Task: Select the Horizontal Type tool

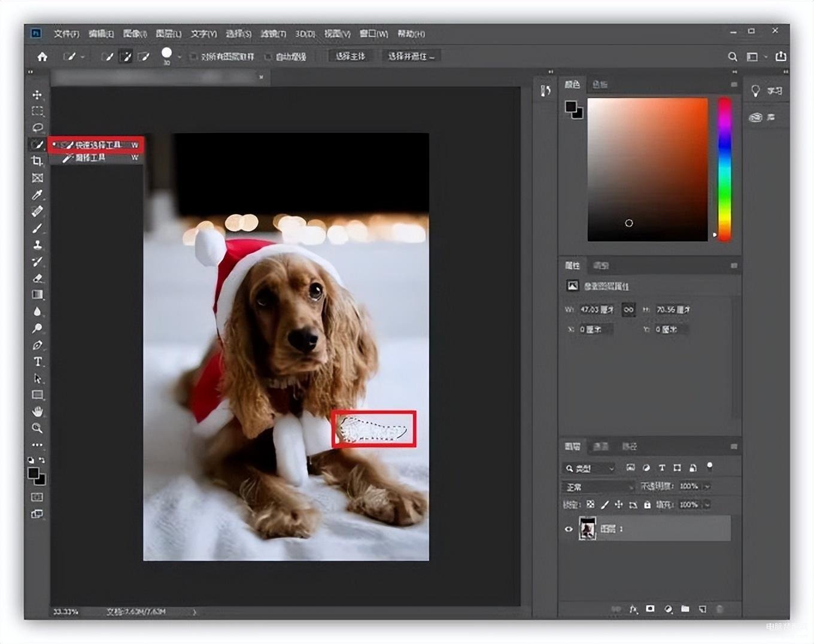Action: coord(37,362)
